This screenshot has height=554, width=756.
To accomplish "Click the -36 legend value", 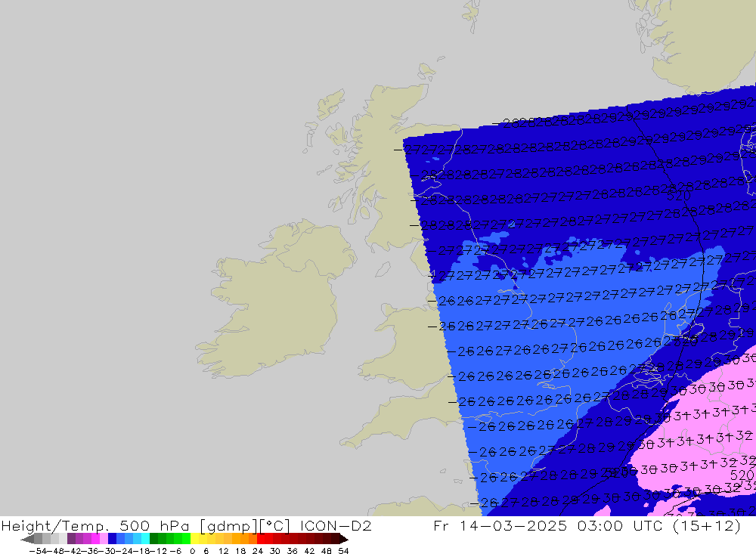I will 91,551.
